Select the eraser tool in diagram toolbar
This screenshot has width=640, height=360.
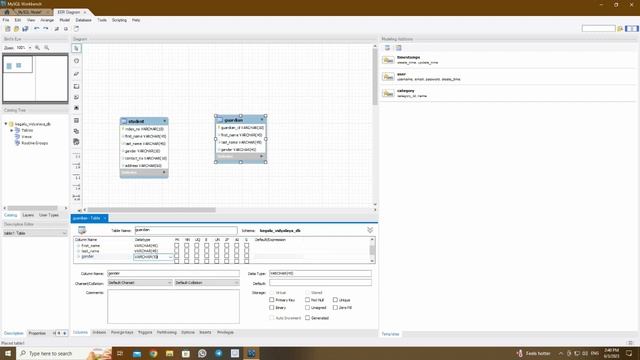76,74
